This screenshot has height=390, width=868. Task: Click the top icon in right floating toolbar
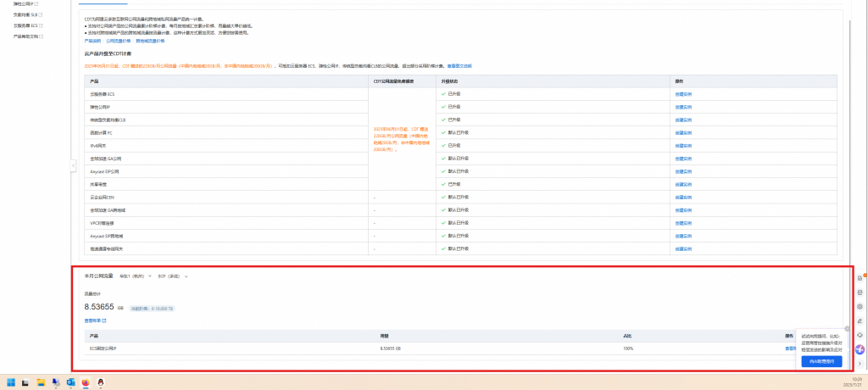[x=860, y=278]
